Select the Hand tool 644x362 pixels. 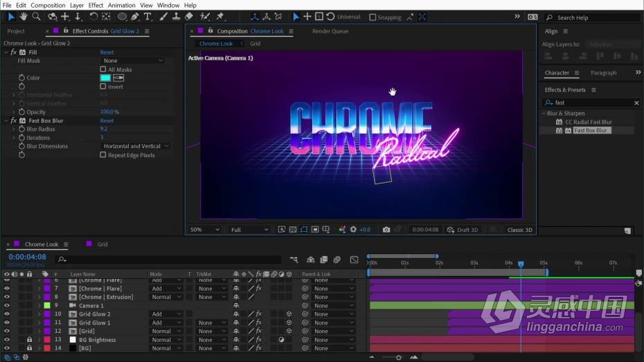tap(24, 17)
